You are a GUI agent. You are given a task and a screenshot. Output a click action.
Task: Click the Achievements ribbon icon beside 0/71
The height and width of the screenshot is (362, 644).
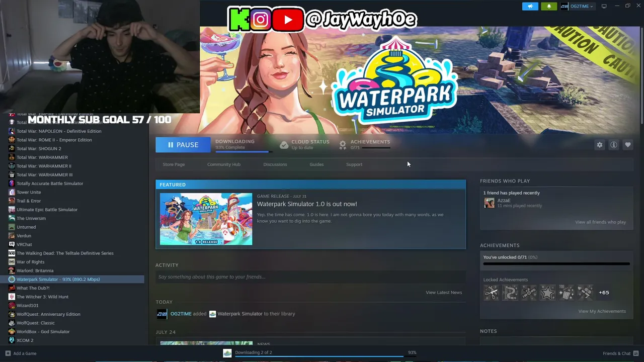click(343, 145)
